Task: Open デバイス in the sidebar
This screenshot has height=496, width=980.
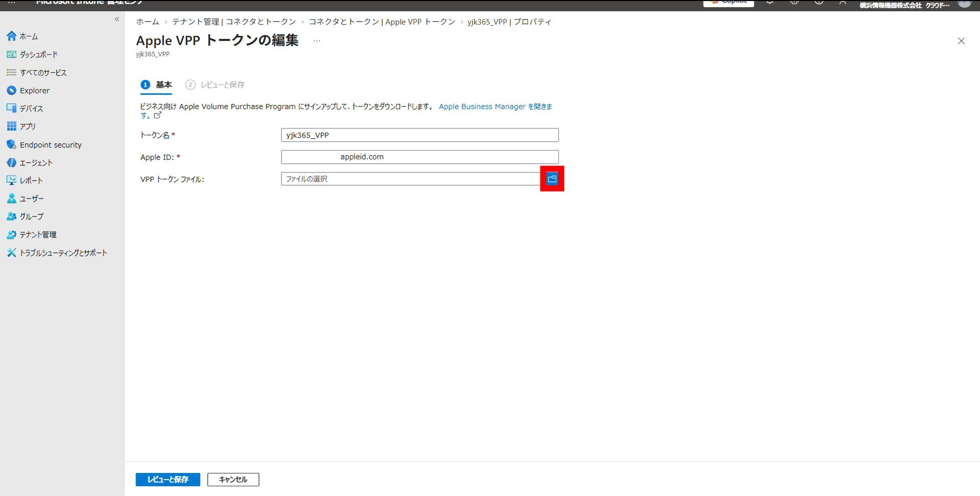Action: [25, 109]
